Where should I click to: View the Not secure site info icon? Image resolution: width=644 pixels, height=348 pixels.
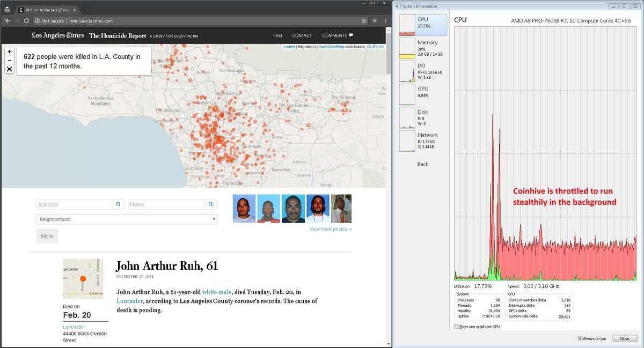point(36,21)
